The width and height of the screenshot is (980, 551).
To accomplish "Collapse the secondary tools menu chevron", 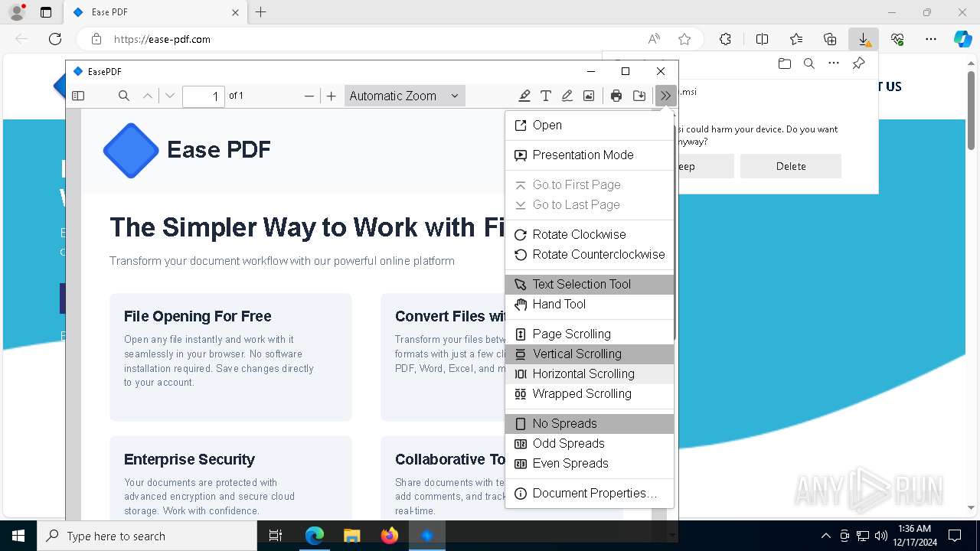I will click(665, 96).
